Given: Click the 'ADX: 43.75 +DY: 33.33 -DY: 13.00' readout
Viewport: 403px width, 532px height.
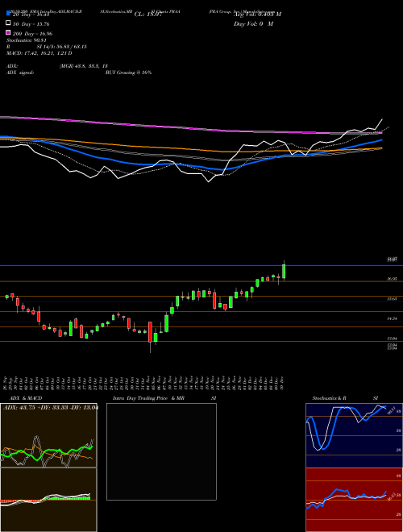Looking at the screenshot, I should [50, 407].
